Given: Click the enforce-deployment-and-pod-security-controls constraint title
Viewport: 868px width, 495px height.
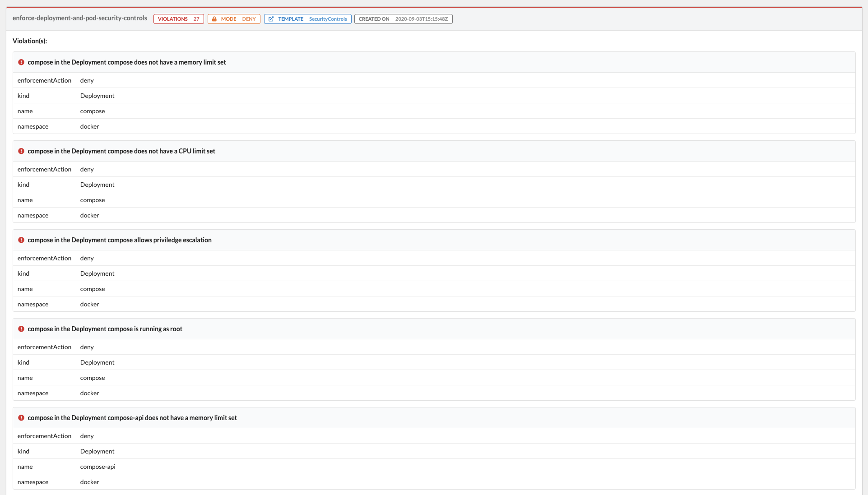Looking at the screenshot, I should 80,18.
